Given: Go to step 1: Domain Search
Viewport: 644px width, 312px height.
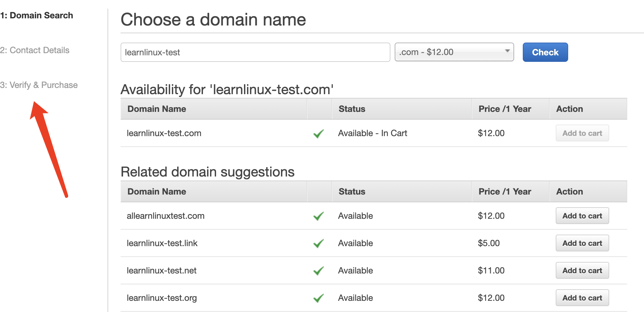Looking at the screenshot, I should pos(37,16).
